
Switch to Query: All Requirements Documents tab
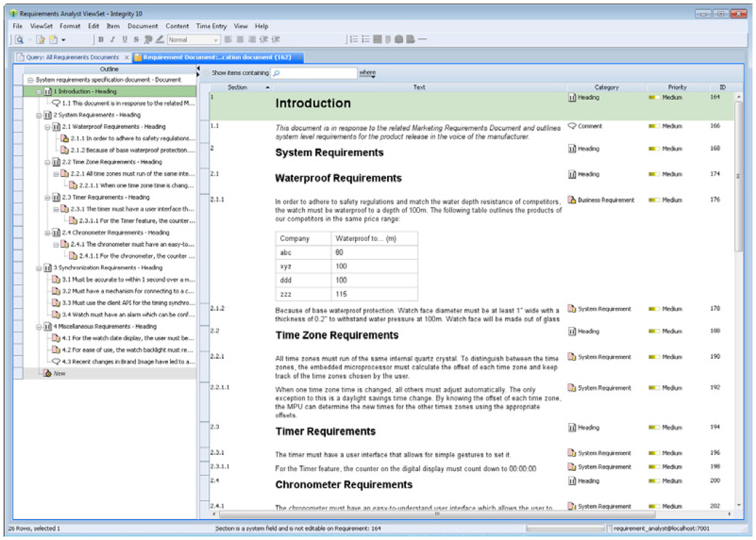point(73,57)
